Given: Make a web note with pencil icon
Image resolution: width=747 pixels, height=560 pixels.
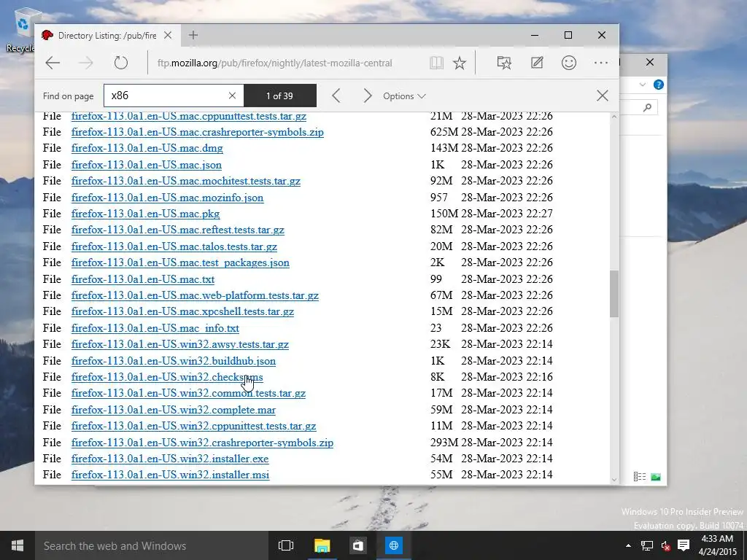Looking at the screenshot, I should point(537,63).
